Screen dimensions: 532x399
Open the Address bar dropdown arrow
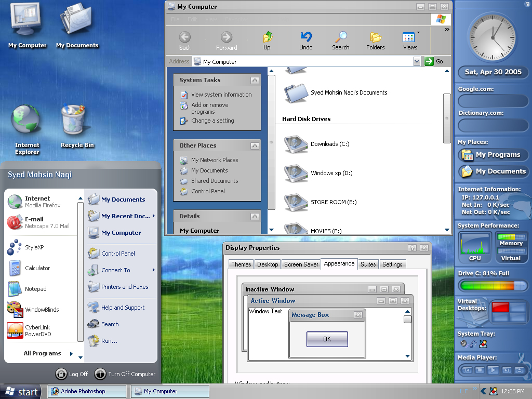(417, 61)
